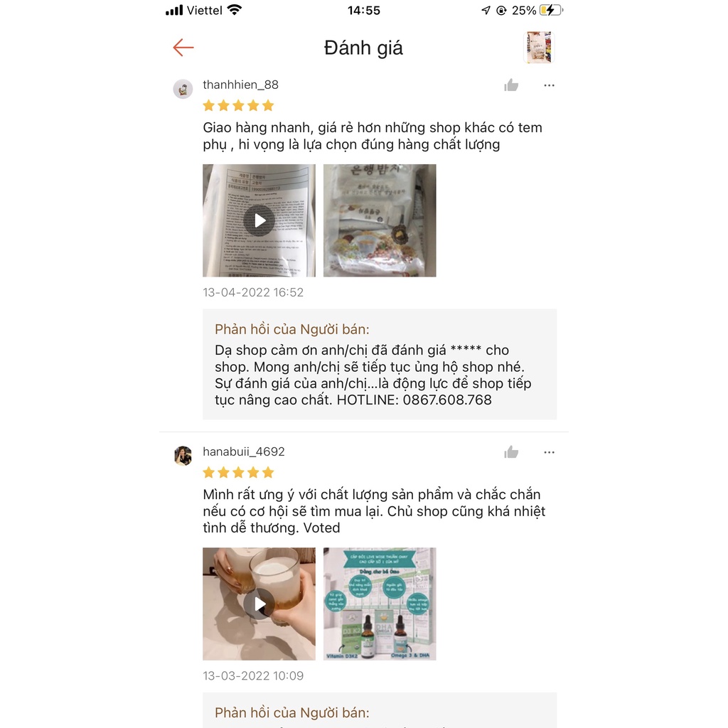Tap hanabuii_4692's five-star rating
Image resolution: width=728 pixels, height=728 pixels.
coord(239,473)
